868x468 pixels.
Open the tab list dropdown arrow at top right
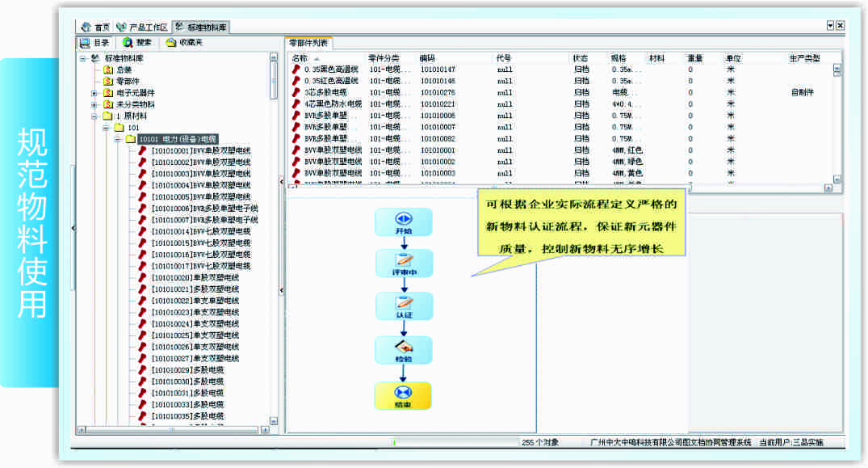830,26
